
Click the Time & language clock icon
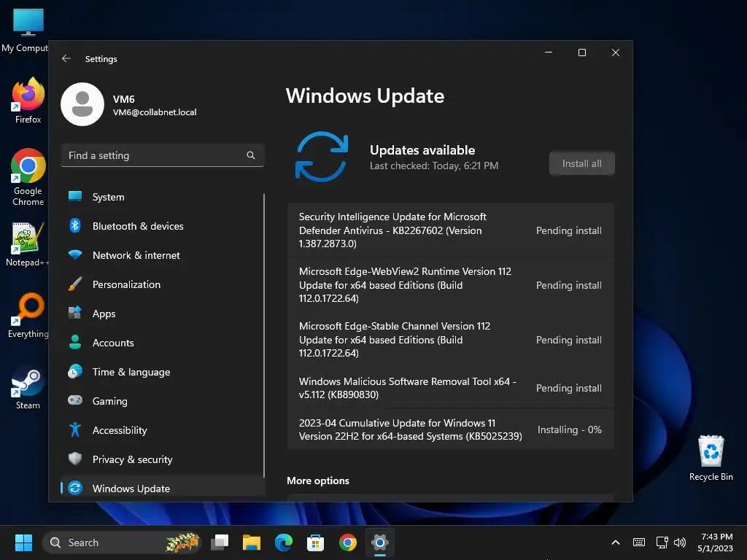click(x=75, y=371)
